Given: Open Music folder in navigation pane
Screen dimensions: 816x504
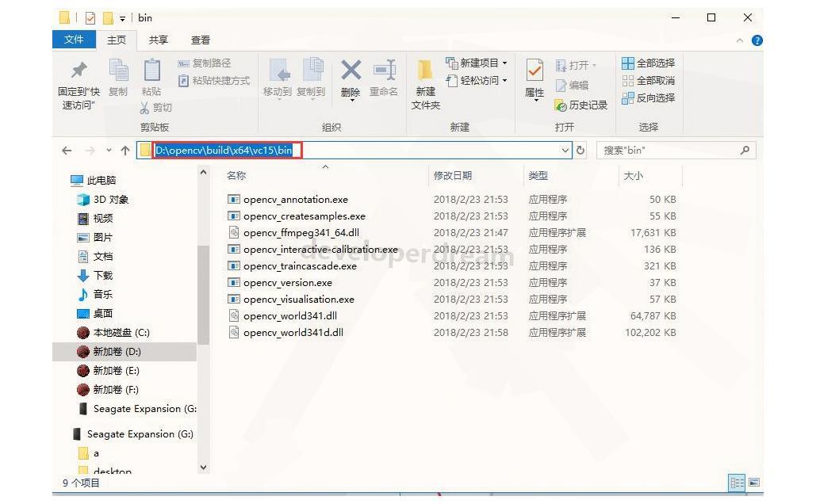Looking at the screenshot, I should [95, 294].
